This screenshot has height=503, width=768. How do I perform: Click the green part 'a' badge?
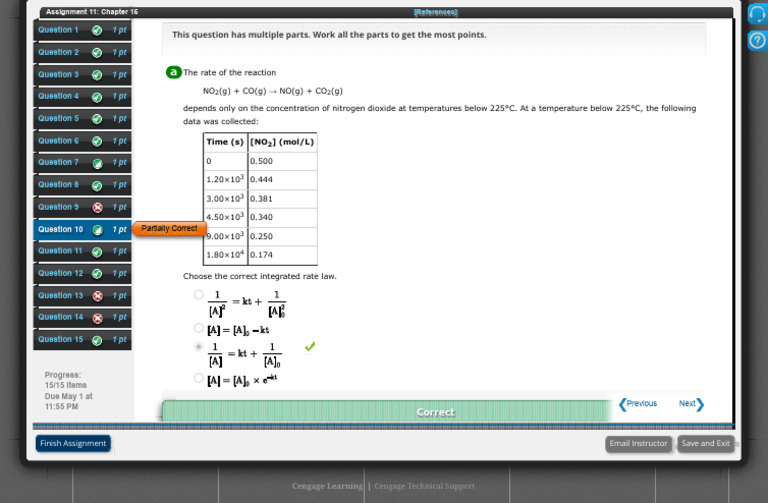pyautogui.click(x=173, y=72)
